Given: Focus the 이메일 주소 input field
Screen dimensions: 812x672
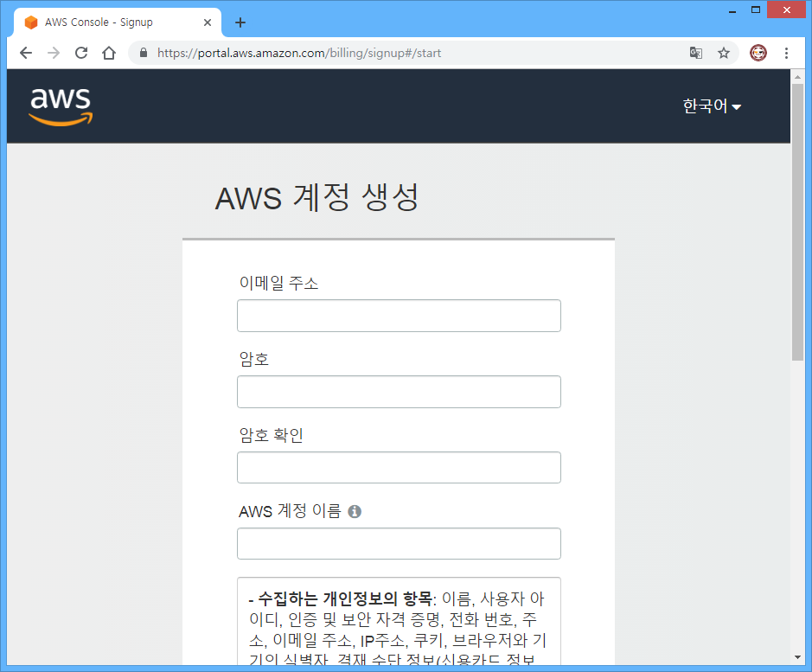Looking at the screenshot, I should click(x=399, y=316).
